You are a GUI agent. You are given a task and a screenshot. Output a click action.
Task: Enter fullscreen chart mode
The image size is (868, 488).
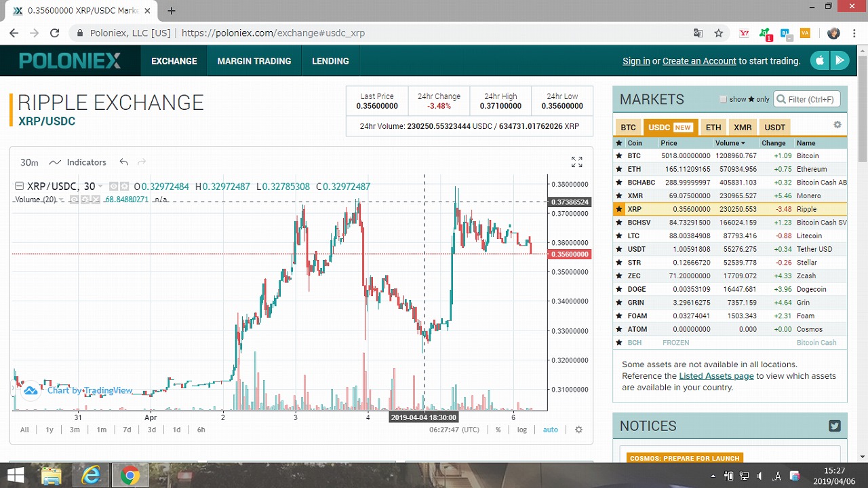click(x=576, y=162)
